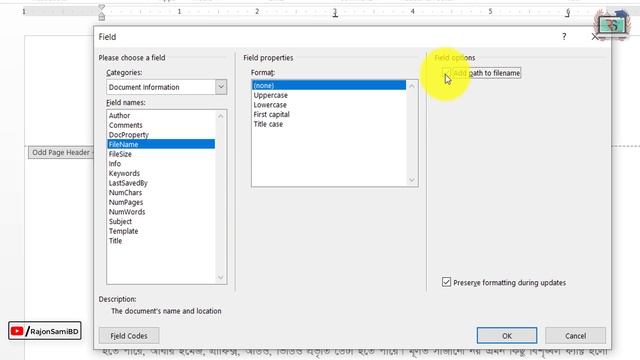Select First capital format
640x360 pixels.
(x=329, y=115)
